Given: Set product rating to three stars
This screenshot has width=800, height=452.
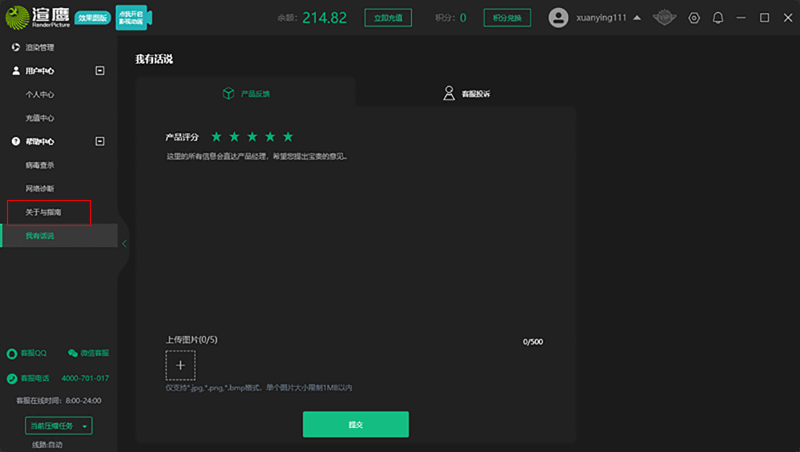Looking at the screenshot, I should 252,136.
